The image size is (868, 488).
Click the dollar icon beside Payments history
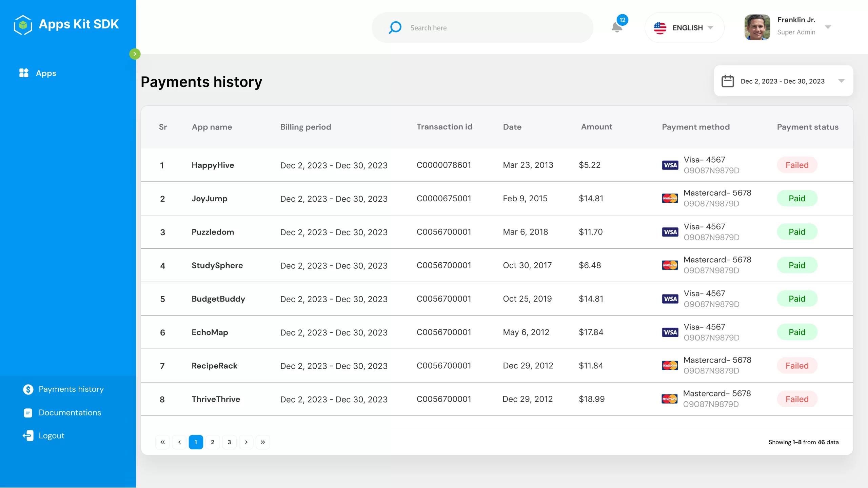(x=28, y=389)
